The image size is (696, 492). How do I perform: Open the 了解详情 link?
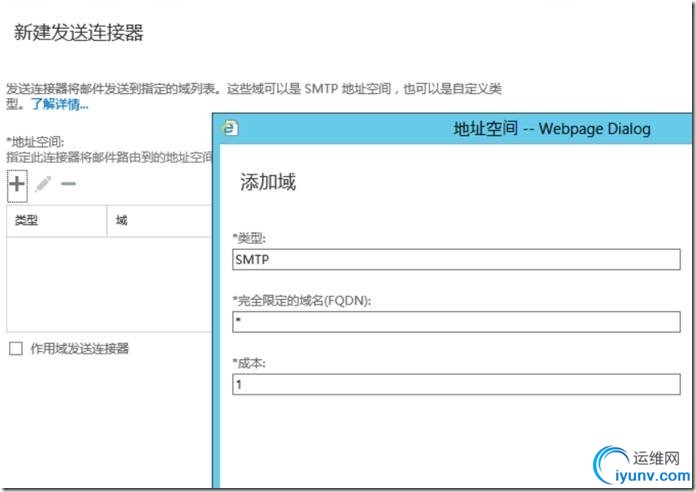(x=59, y=104)
